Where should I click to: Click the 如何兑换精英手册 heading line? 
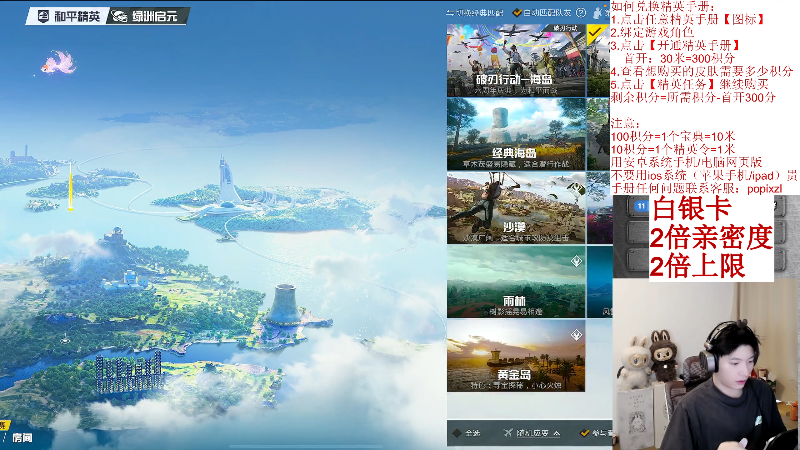click(664, 6)
